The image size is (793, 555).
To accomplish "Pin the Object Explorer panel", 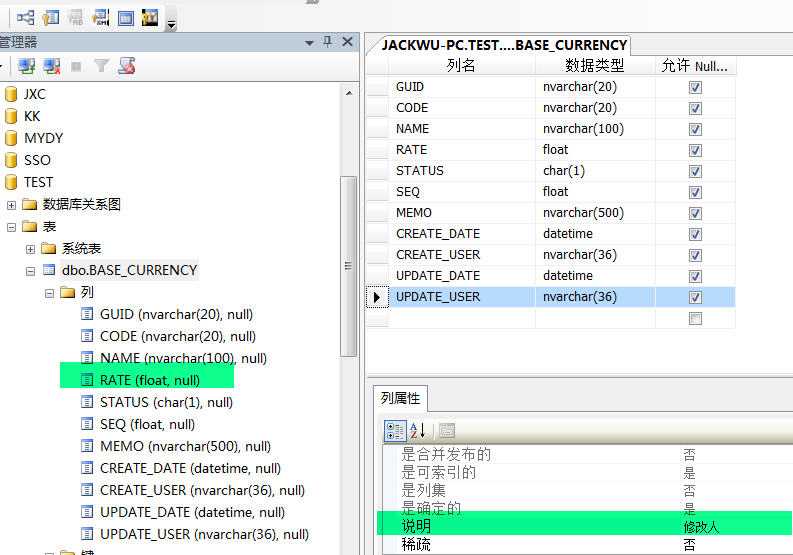I will point(328,41).
